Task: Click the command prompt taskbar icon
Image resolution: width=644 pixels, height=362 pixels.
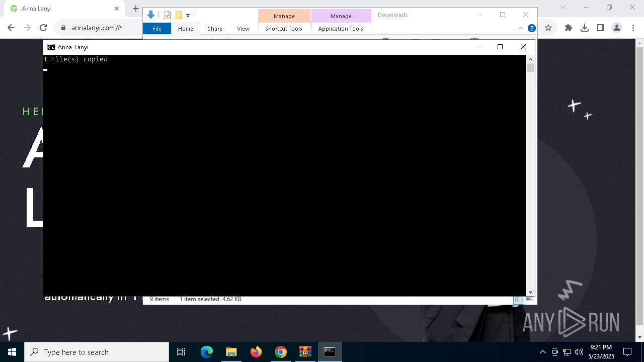Action: pos(330,352)
